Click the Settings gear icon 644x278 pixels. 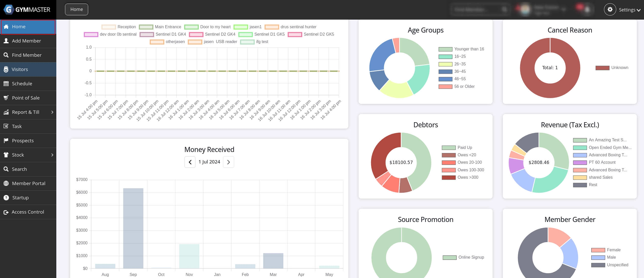point(610,10)
